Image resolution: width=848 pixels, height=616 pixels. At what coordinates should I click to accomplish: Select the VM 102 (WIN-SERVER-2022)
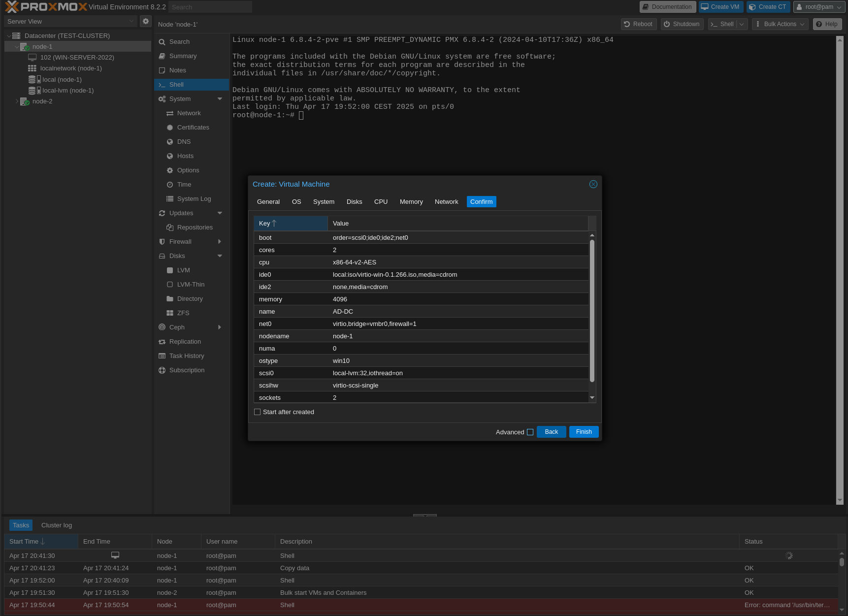(x=77, y=57)
